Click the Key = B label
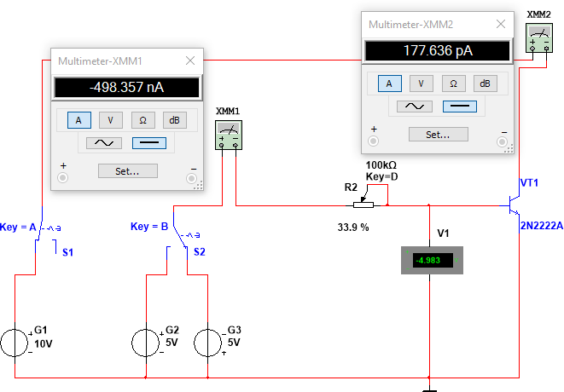 [149, 227]
